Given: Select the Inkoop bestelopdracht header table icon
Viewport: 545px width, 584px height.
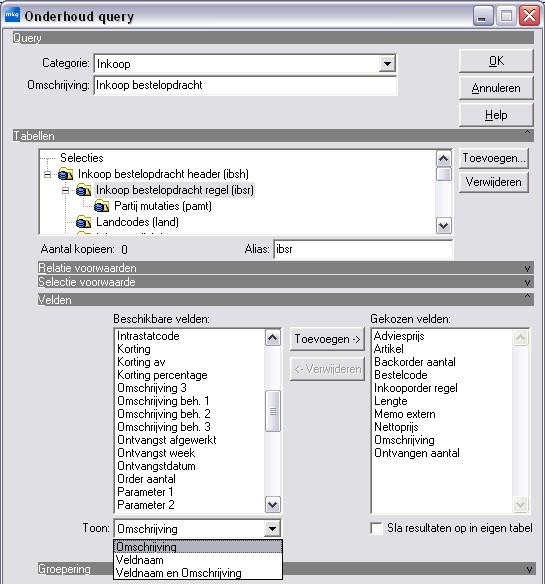Looking at the screenshot, I should tap(66, 174).
